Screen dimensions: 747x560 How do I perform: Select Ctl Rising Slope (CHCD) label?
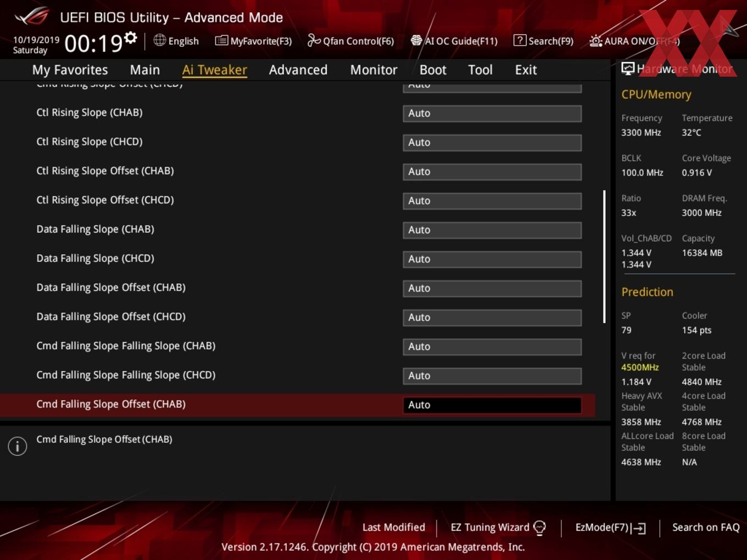pyautogui.click(x=90, y=142)
